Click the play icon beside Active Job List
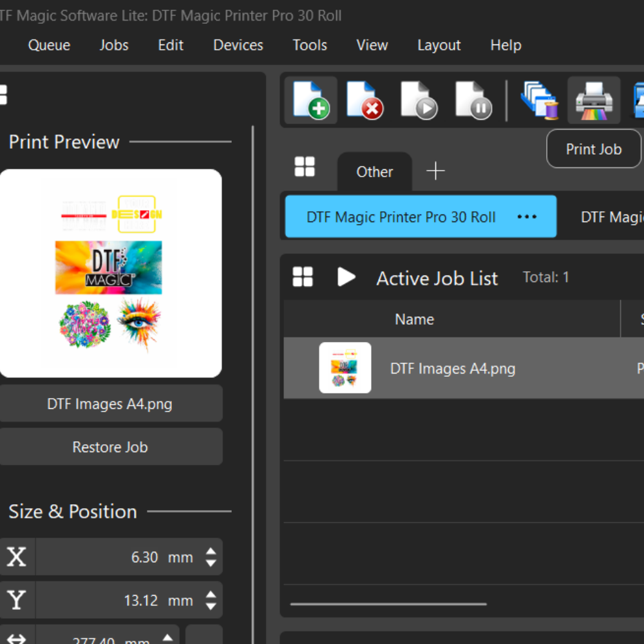 [346, 278]
